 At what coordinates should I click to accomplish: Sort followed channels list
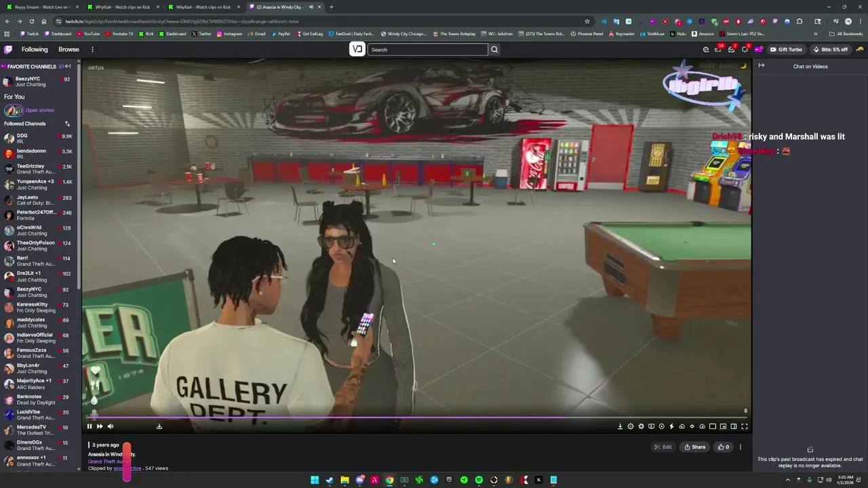(x=67, y=123)
